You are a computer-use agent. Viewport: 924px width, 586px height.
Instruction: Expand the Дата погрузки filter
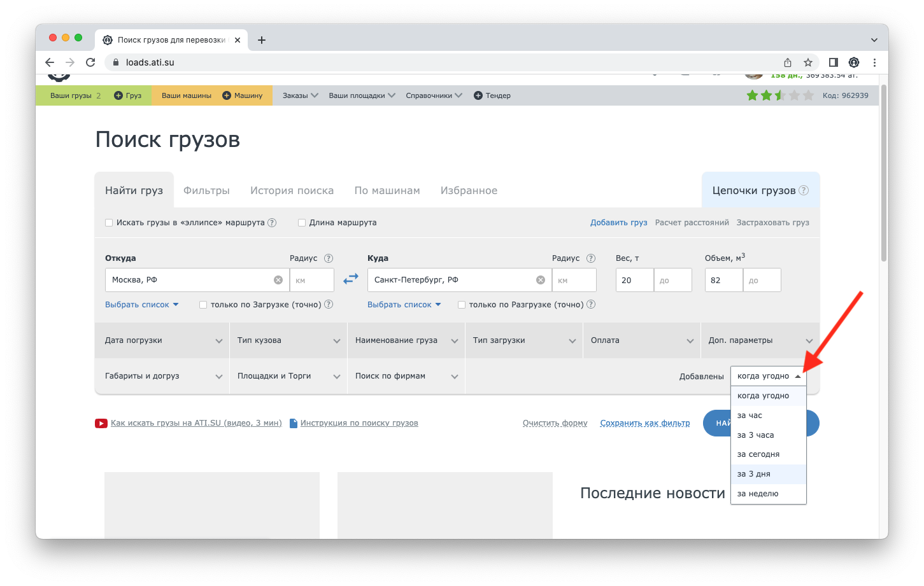tap(162, 340)
